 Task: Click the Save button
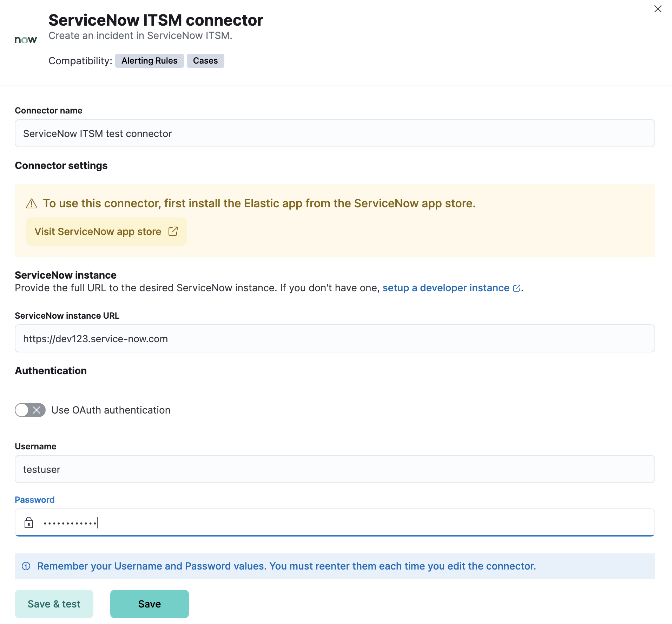click(149, 604)
